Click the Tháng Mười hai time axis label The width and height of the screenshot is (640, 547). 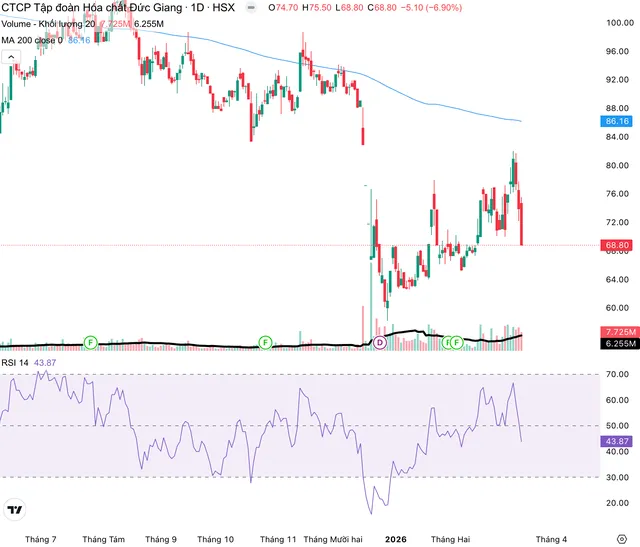[333, 539]
